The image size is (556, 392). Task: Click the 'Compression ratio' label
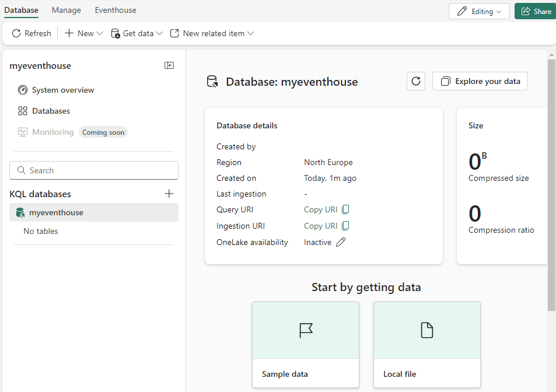click(x=501, y=230)
